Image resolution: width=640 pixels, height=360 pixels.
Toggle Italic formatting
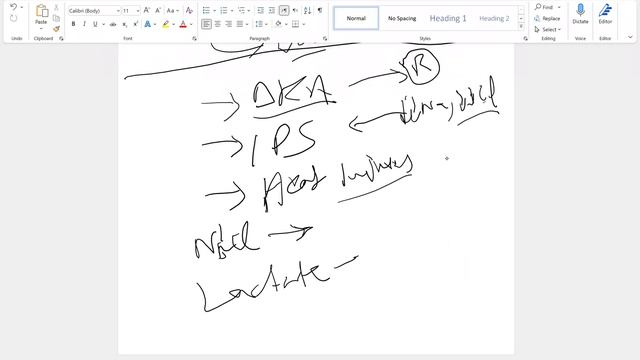click(x=84, y=24)
